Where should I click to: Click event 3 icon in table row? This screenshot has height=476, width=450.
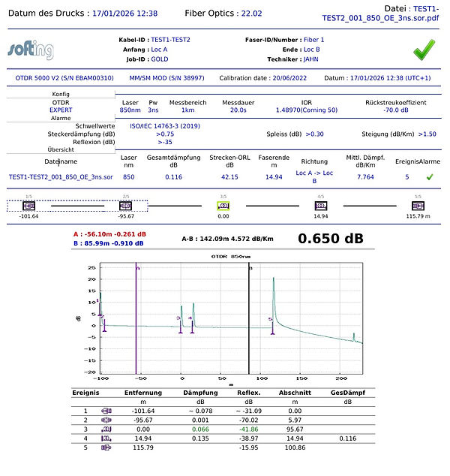point(106,429)
